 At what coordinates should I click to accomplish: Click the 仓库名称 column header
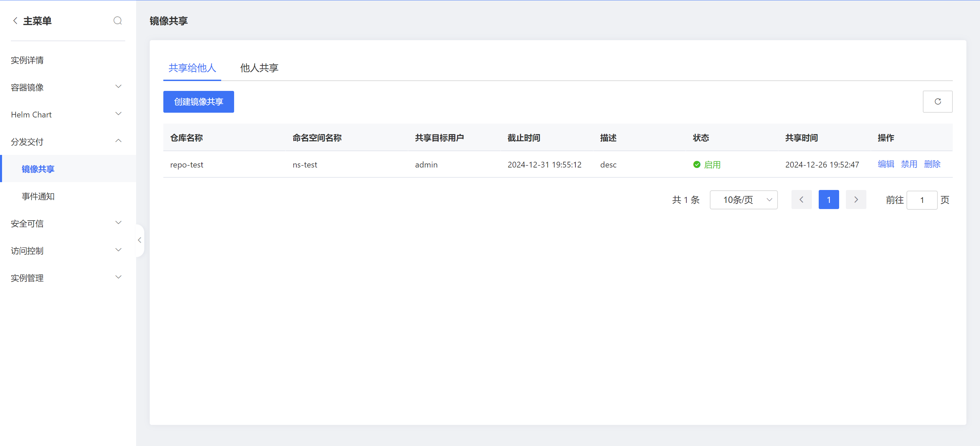(186, 138)
